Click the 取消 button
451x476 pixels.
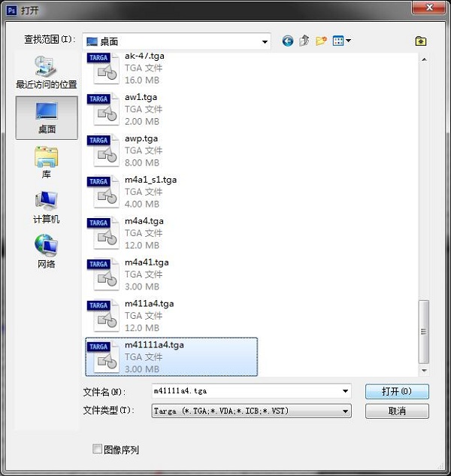[397, 411]
